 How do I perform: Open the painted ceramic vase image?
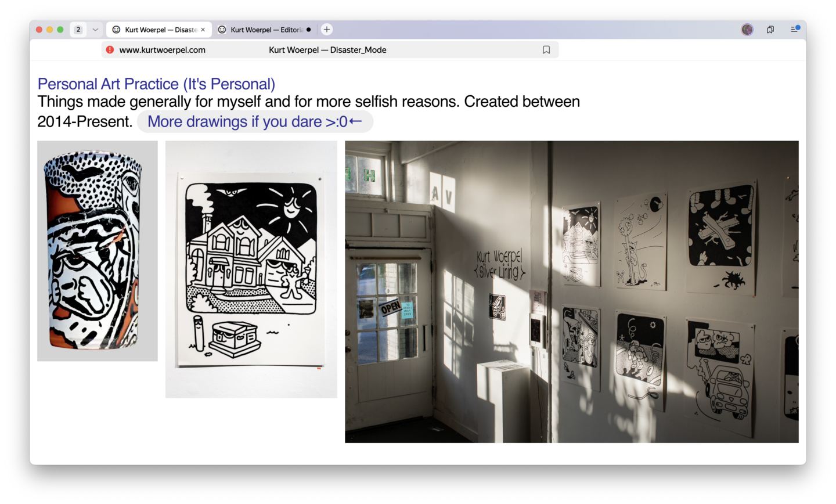click(x=98, y=251)
